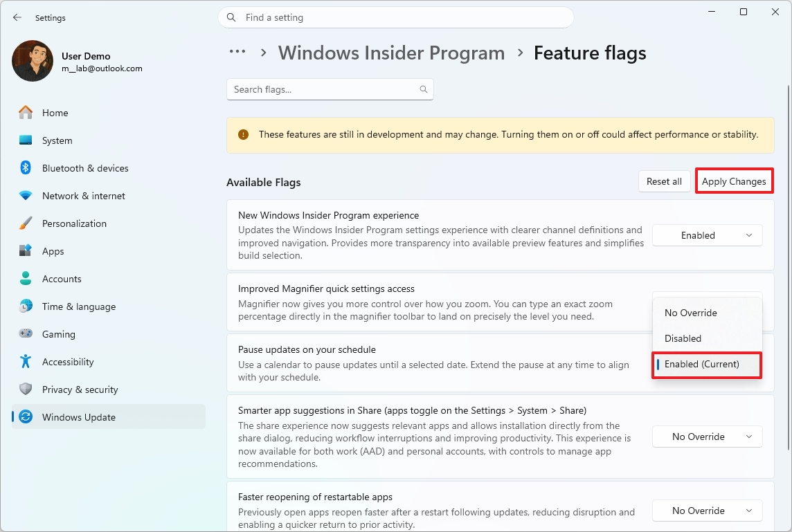Open Accessibility settings page

click(x=109, y=362)
